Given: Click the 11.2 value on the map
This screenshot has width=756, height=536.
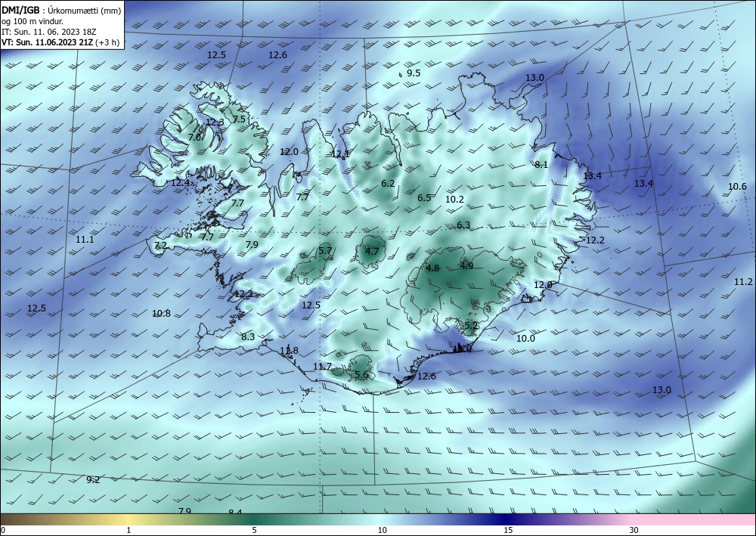Looking at the screenshot, I should [743, 281].
